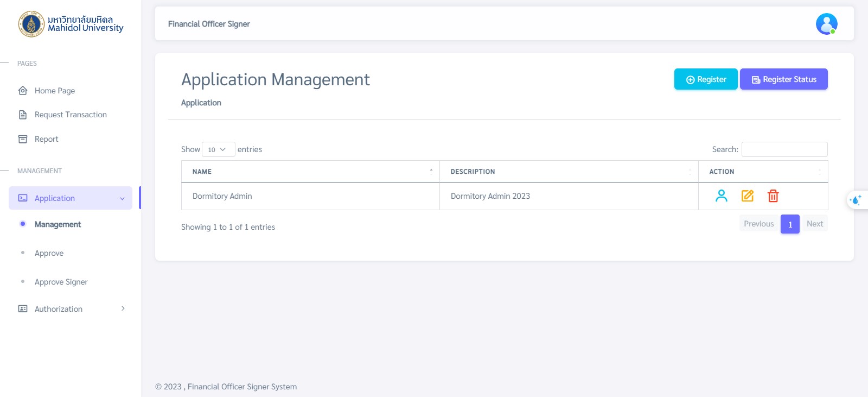Sort the table by Description column
868x397 pixels.
click(x=569, y=172)
